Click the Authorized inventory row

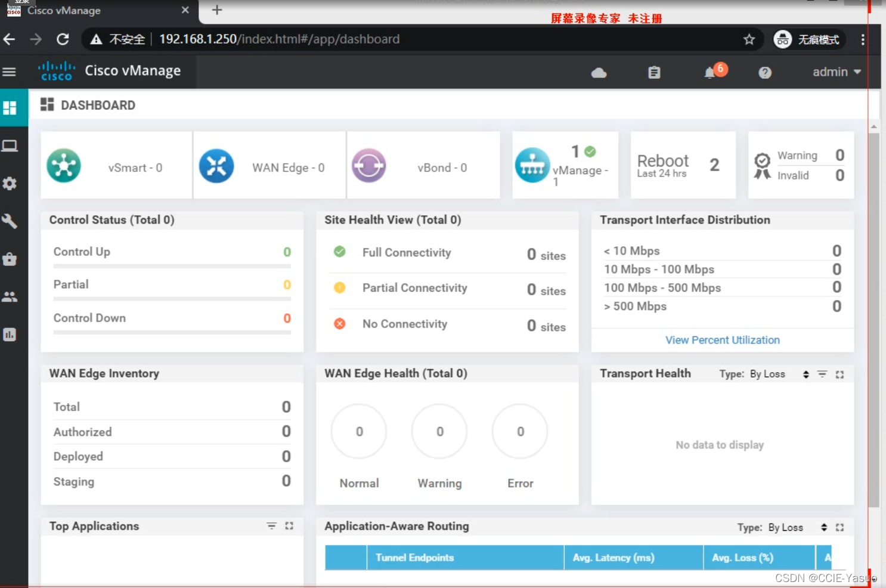[x=172, y=432]
